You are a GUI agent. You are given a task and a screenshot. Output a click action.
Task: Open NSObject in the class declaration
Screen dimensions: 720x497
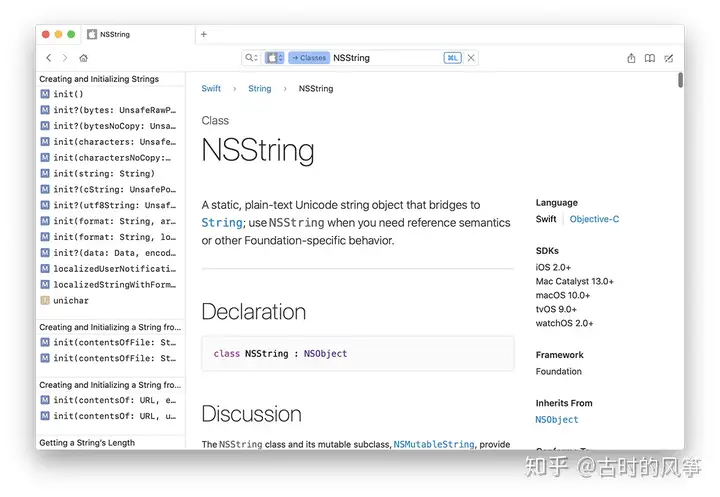(325, 354)
